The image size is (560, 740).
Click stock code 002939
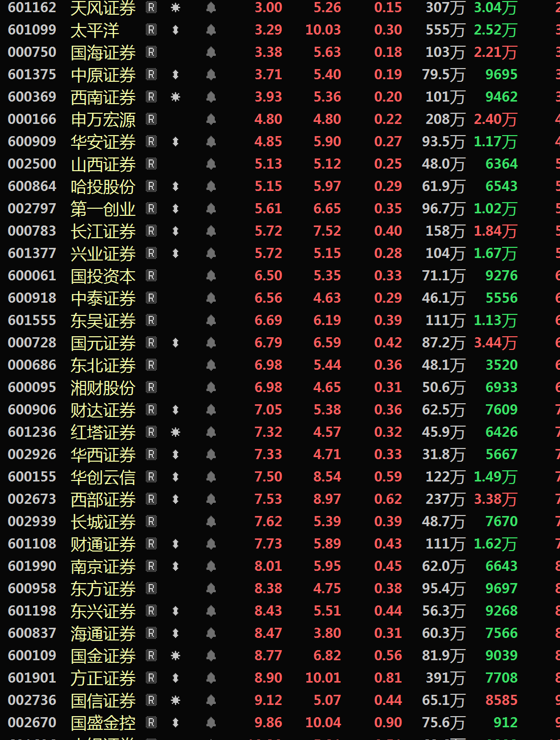32,522
